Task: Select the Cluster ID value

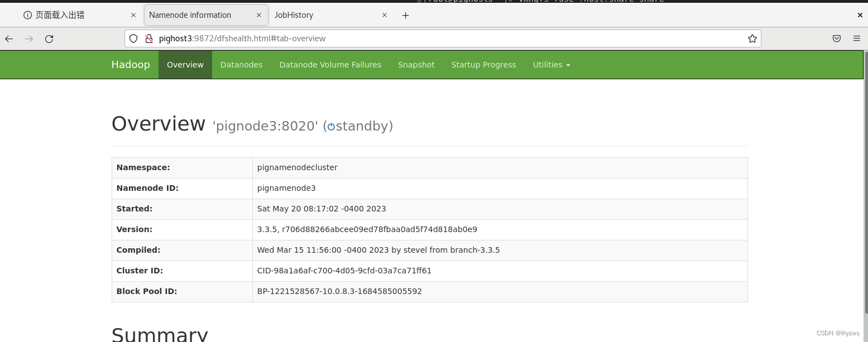Action: (344, 271)
